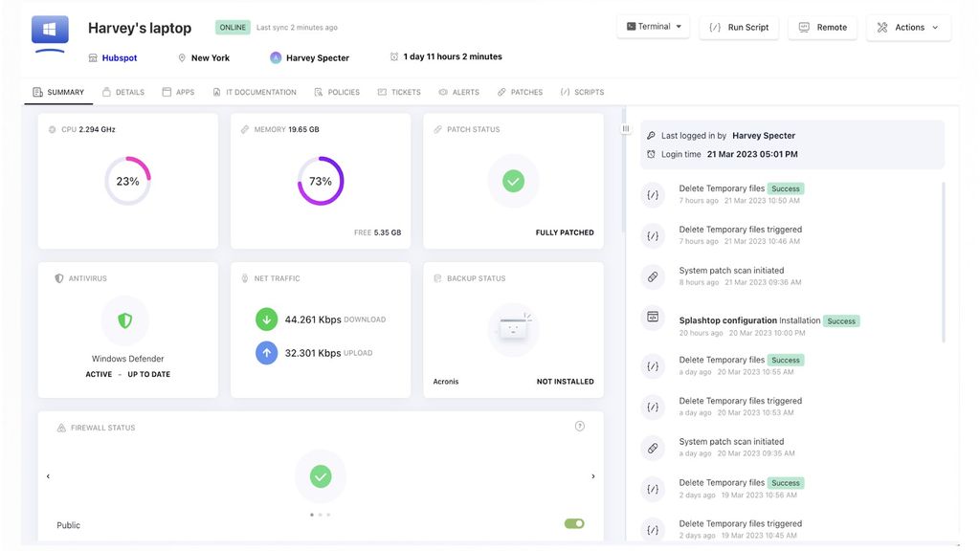Click the firewall status help question-mark icon

(x=579, y=427)
